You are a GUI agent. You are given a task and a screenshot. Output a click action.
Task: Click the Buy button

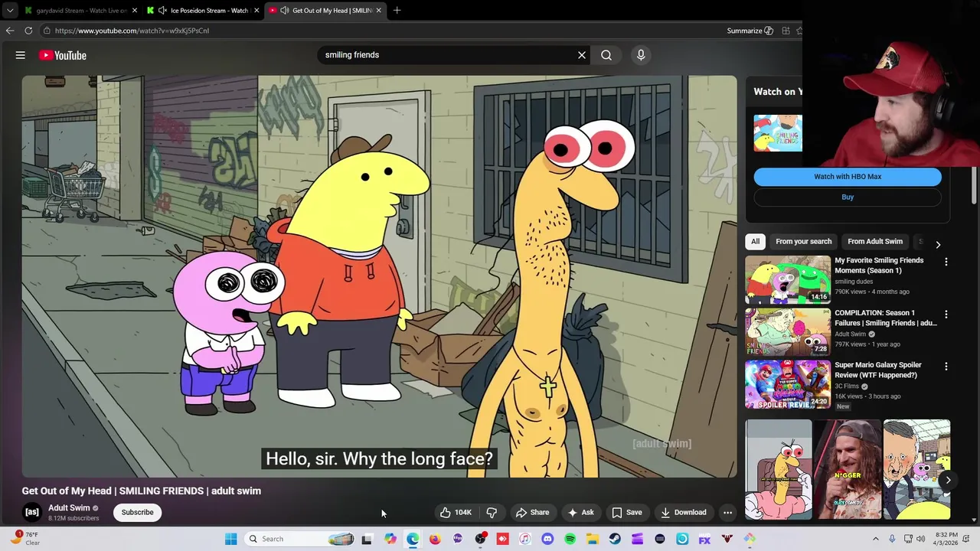pyautogui.click(x=848, y=197)
